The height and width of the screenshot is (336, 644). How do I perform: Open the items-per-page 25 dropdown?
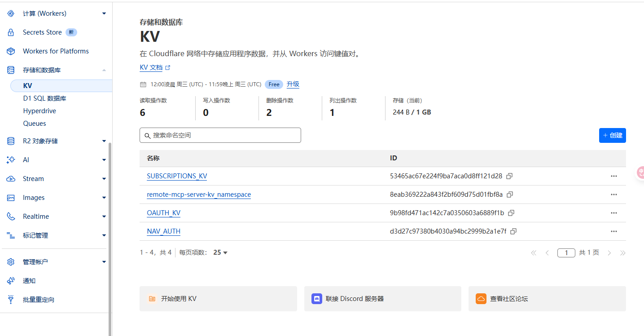tap(220, 252)
